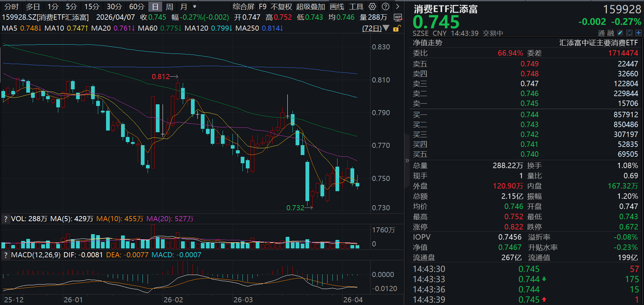
Task: Open 综合屏 overview screen
Action: [243, 6]
